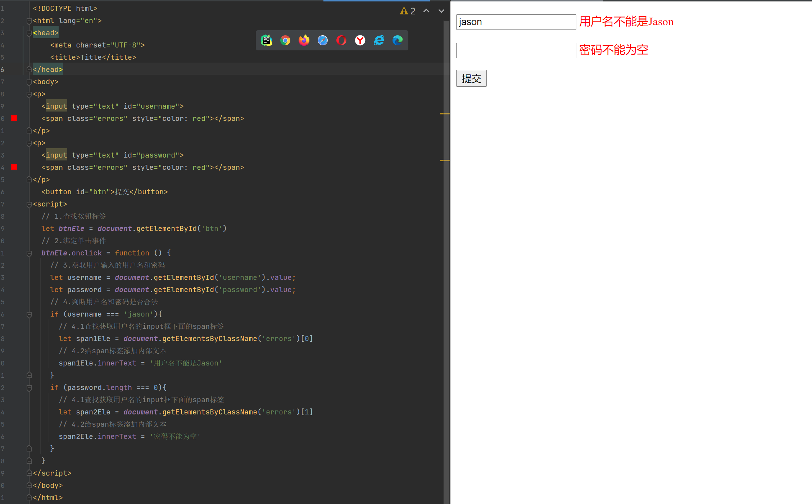Open page in Yandex browser icon
This screenshot has height=504, width=812.
click(360, 40)
